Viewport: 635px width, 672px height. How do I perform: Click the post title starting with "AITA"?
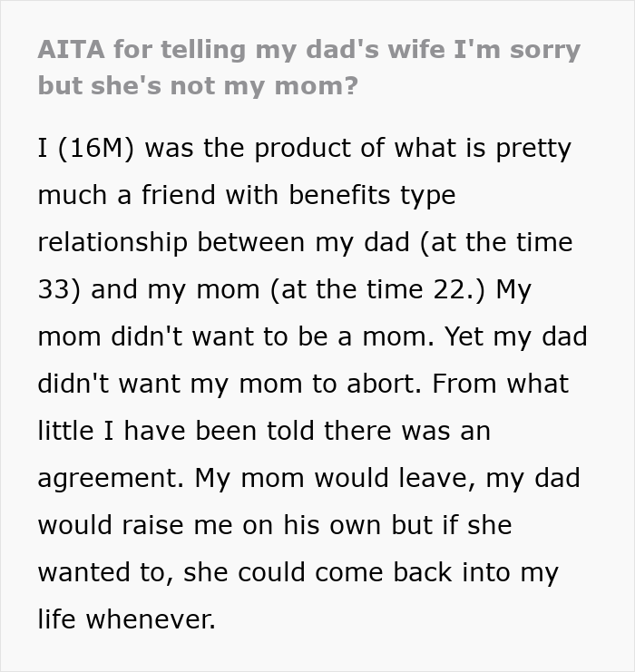point(308,49)
